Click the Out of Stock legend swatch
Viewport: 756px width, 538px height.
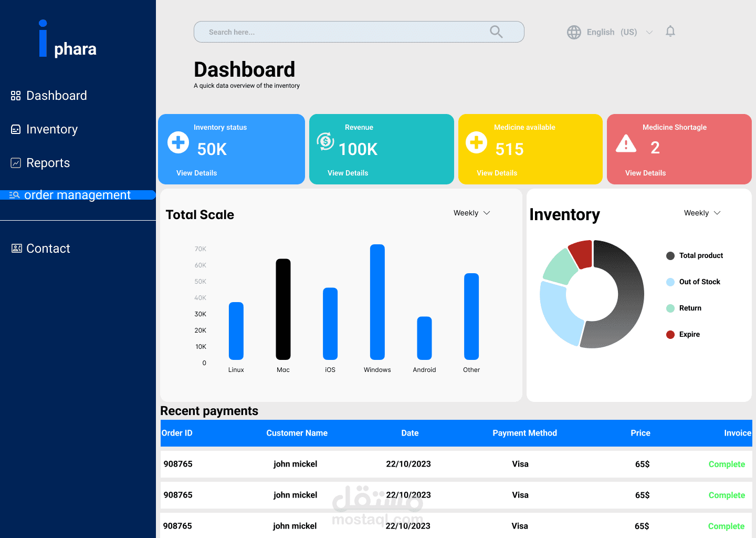coord(670,282)
